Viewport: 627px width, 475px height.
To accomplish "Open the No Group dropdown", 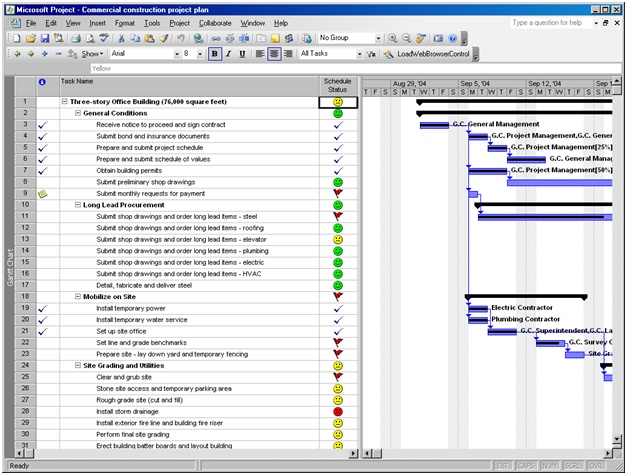I will [x=378, y=38].
